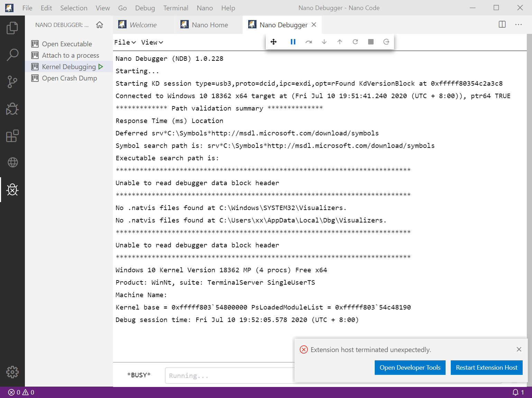Click the Symbol search path output line
The height and width of the screenshot is (398, 532).
(275, 145)
